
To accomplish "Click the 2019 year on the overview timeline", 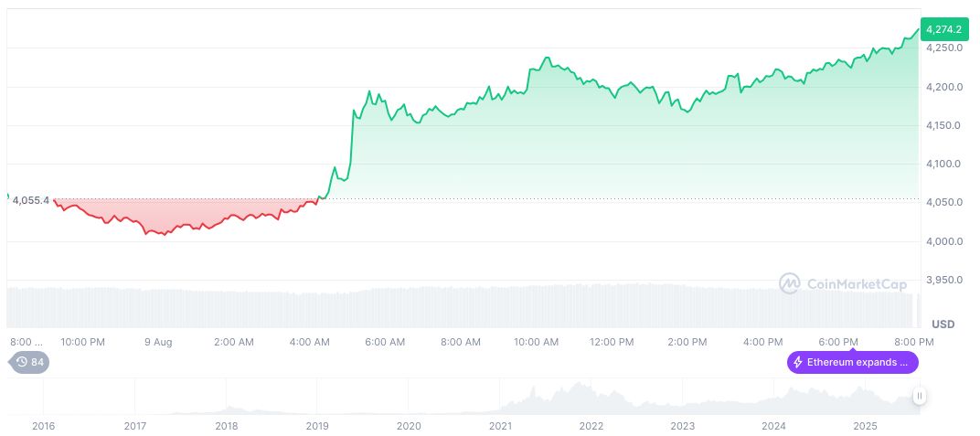I will point(317,426).
